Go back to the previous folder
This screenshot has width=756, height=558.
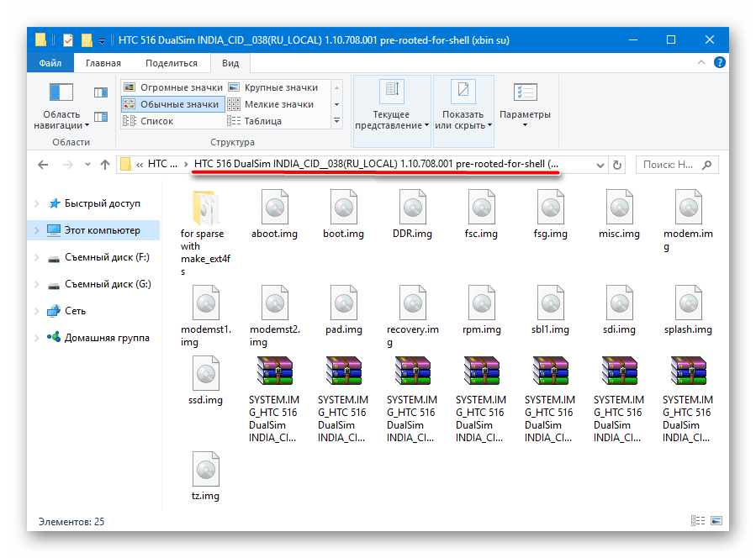tap(43, 165)
